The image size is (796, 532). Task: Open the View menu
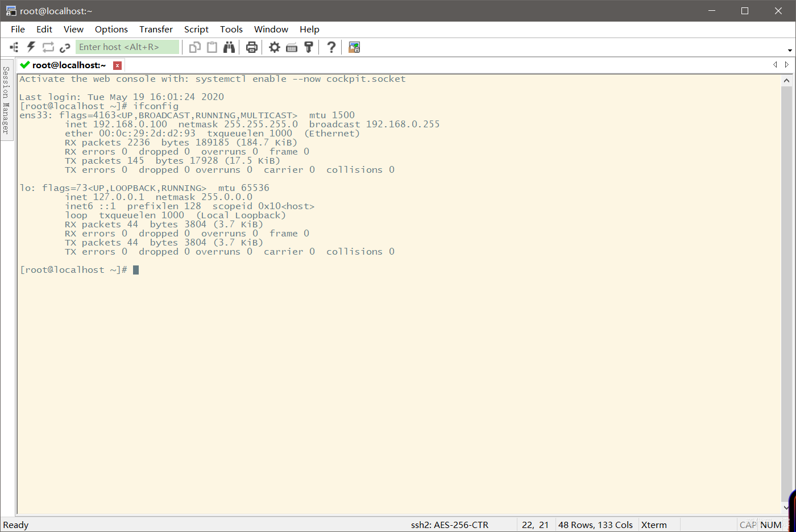click(x=73, y=30)
